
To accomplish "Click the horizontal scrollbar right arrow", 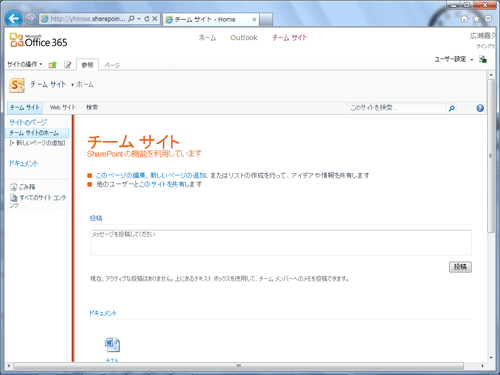I will point(482,366).
